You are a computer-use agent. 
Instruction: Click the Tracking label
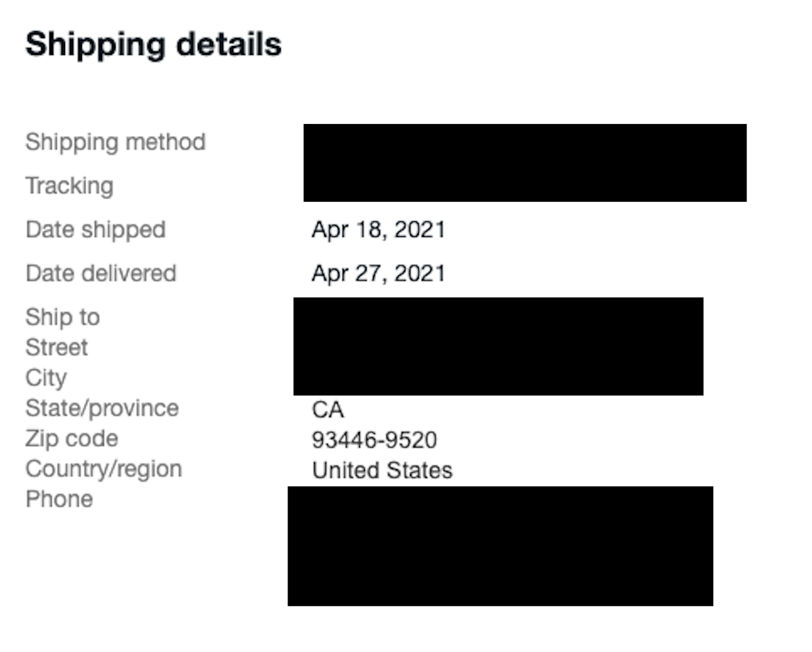69,186
